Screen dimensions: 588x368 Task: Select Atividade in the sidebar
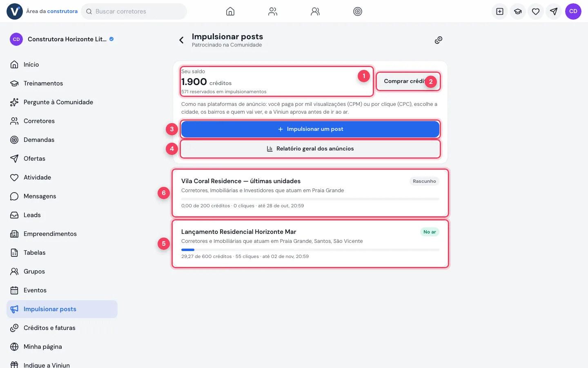pyautogui.click(x=62, y=177)
